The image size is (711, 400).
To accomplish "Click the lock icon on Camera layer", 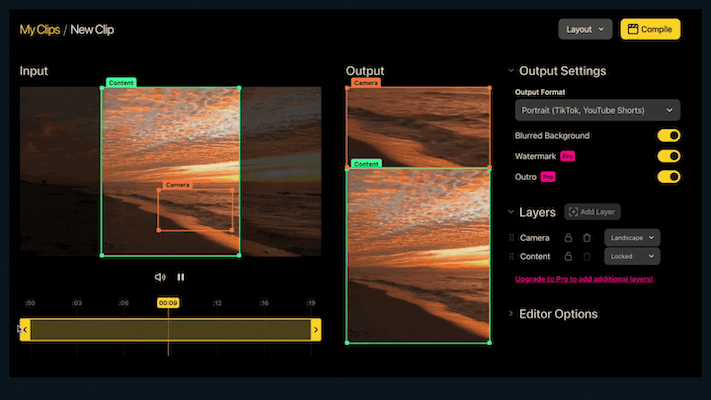I will (568, 238).
